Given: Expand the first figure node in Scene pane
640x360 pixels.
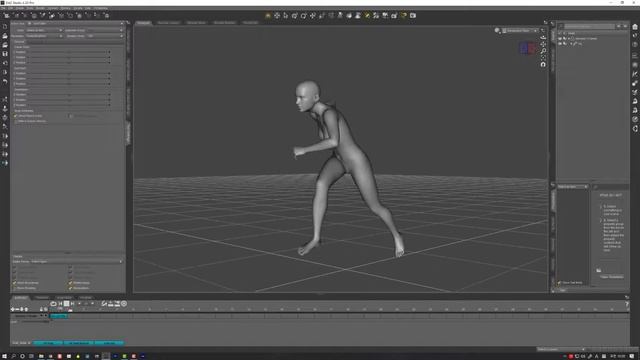Looking at the screenshot, I should click(x=569, y=38).
